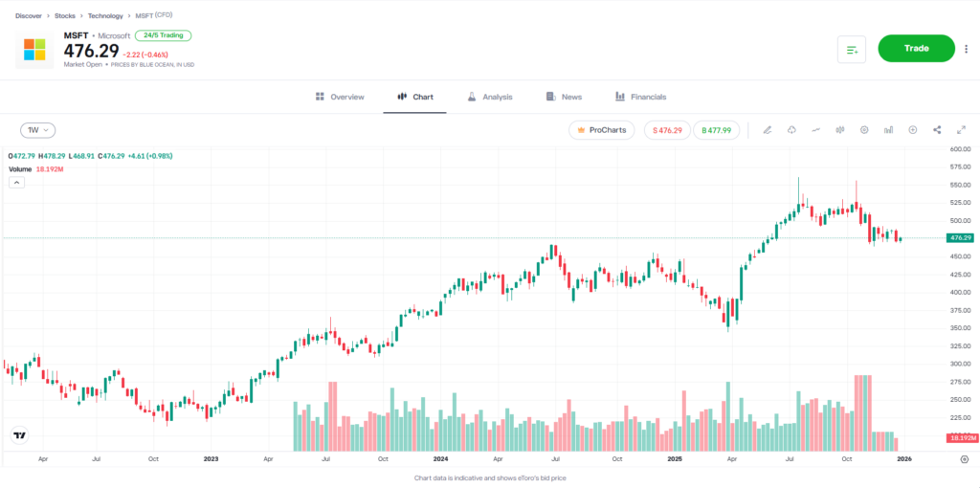The height and width of the screenshot is (488, 980).
Task: Open chart settings gear in toolbar
Action: click(x=864, y=130)
